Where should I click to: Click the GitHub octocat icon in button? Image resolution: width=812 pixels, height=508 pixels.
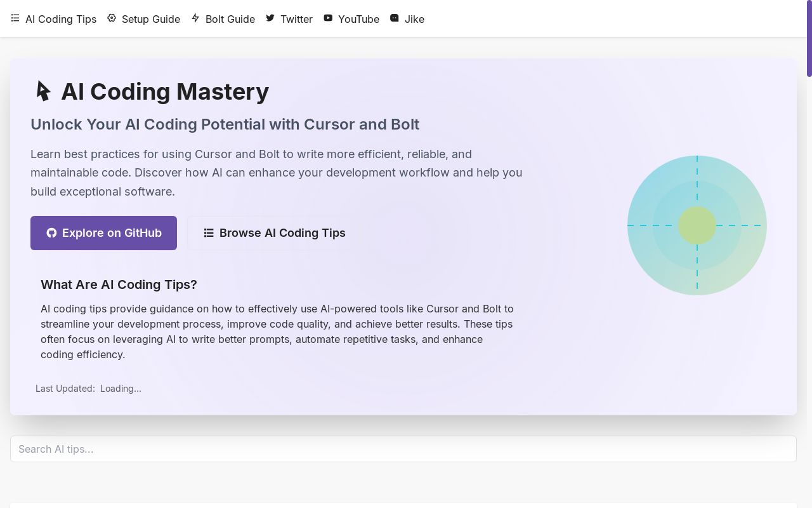pyautogui.click(x=51, y=233)
